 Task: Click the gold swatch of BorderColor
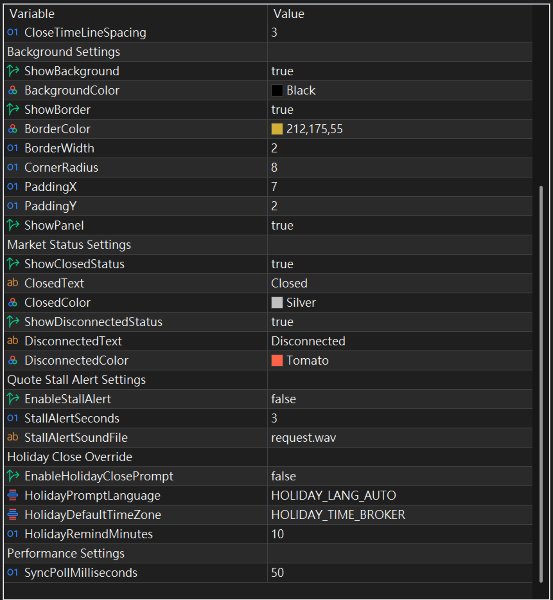tap(277, 129)
